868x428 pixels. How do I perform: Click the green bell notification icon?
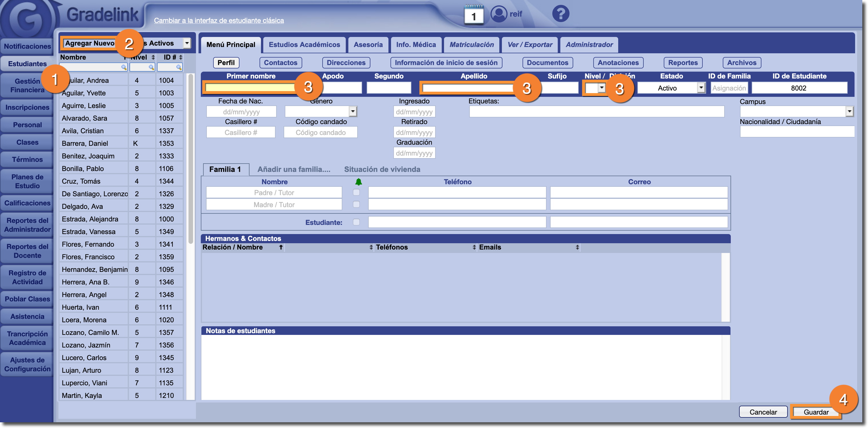[358, 182]
